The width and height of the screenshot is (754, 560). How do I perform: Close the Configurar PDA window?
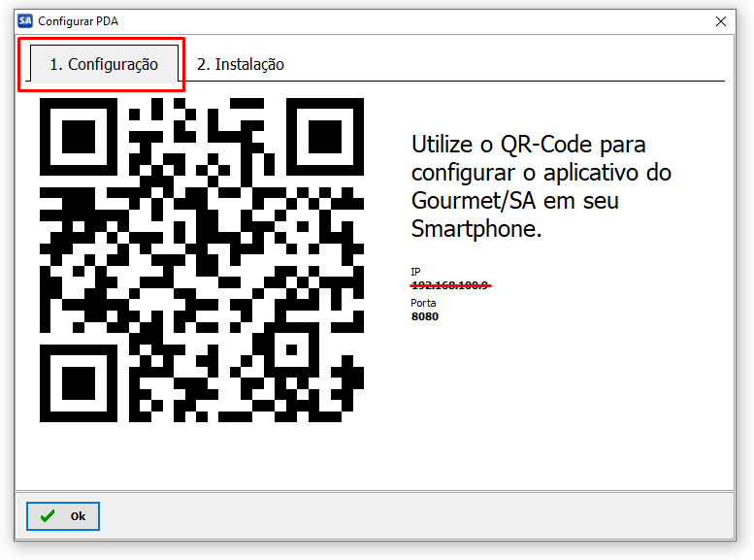coord(720,21)
